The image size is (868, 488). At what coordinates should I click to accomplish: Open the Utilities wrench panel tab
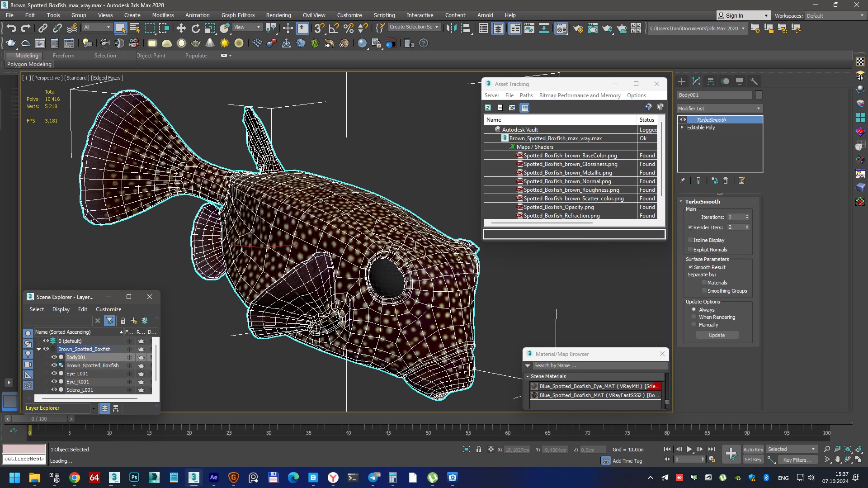click(x=754, y=81)
